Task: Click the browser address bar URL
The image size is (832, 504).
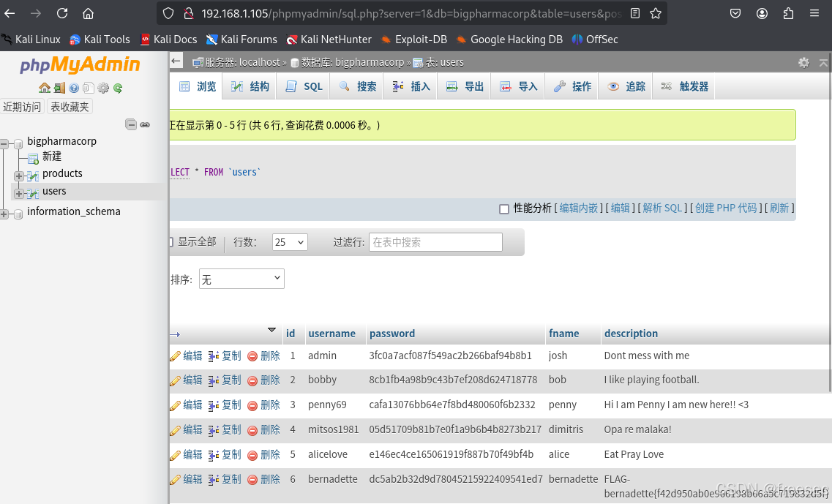Action: click(411, 14)
